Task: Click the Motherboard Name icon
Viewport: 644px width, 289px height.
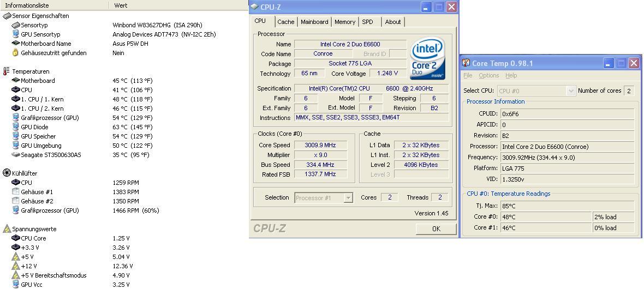Action: [16, 43]
